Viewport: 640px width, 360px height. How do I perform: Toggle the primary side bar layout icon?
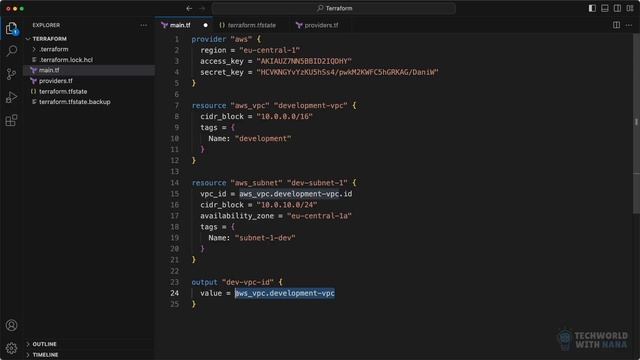(x=592, y=8)
